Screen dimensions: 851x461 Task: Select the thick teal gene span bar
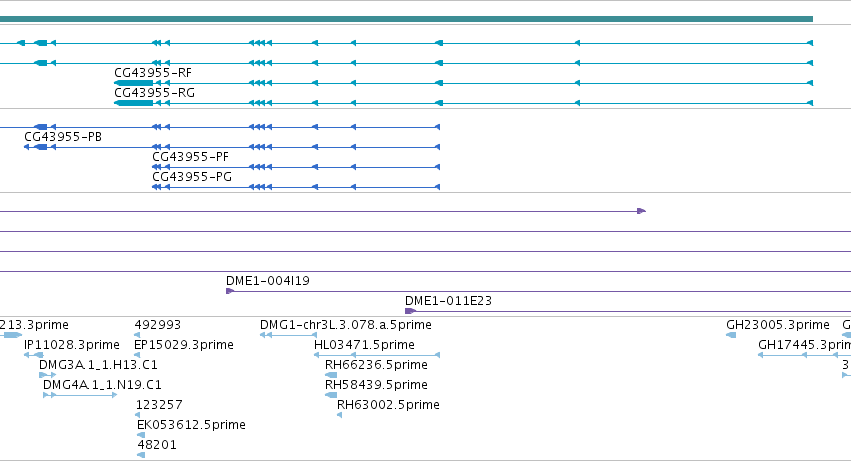click(406, 19)
